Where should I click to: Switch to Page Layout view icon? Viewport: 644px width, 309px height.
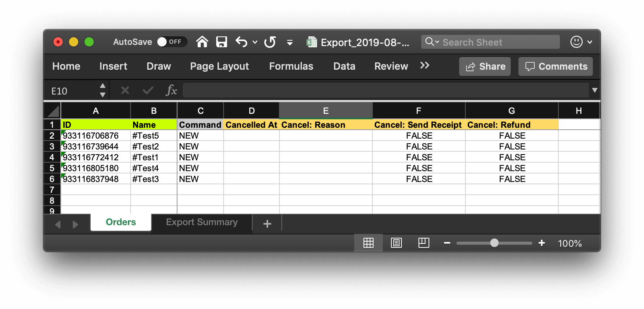396,243
